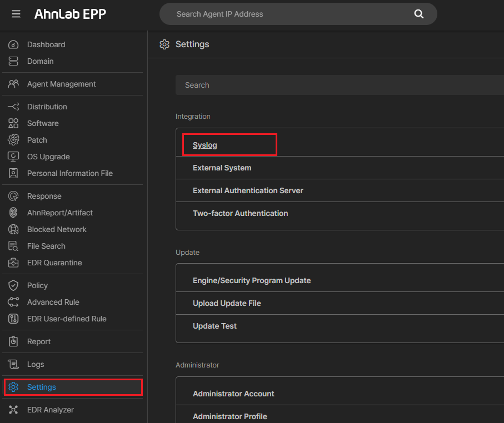The height and width of the screenshot is (423, 504).
Task: Open the Report menu item
Action: click(x=38, y=341)
